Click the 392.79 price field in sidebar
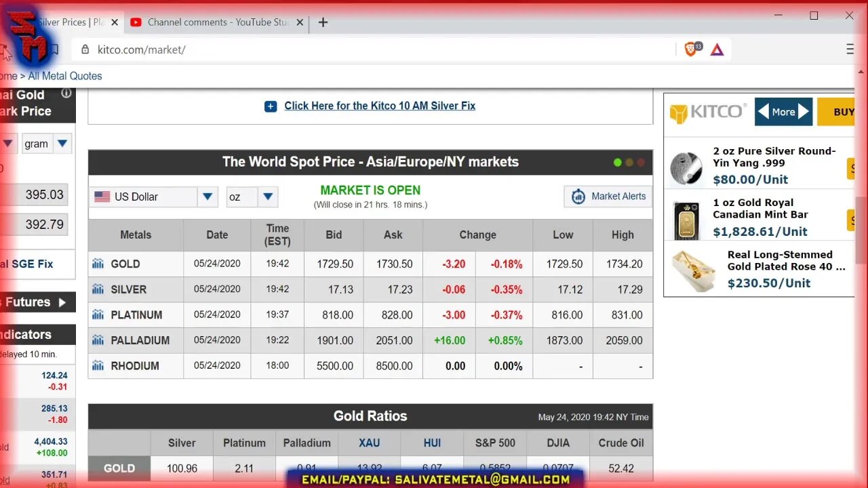Screen dimensions: 868x488 34,224
